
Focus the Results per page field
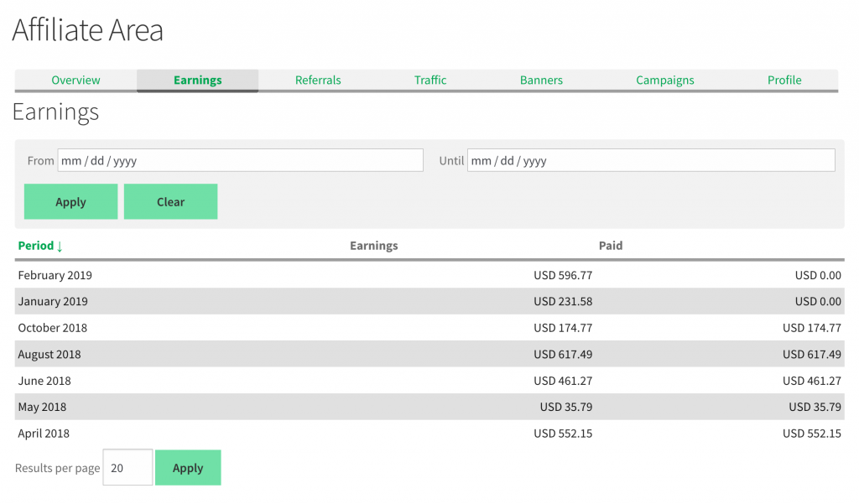(128, 467)
